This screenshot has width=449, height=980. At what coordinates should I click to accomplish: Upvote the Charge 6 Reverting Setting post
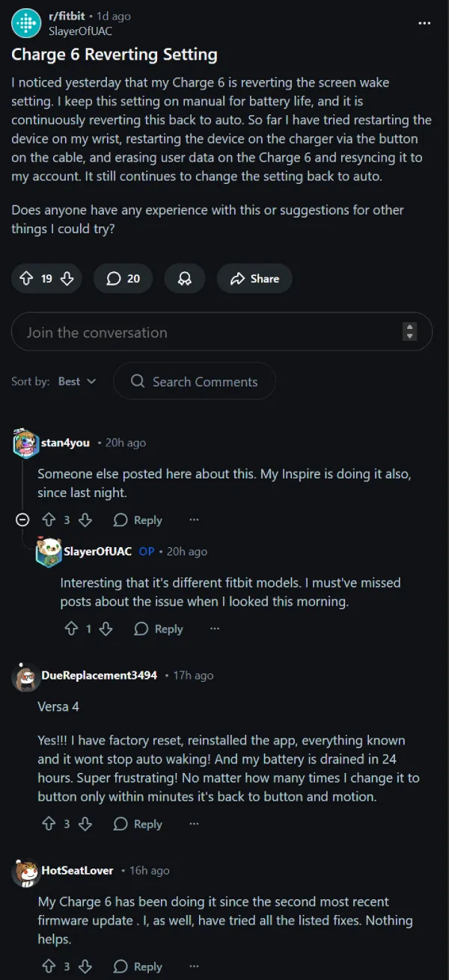(26, 279)
